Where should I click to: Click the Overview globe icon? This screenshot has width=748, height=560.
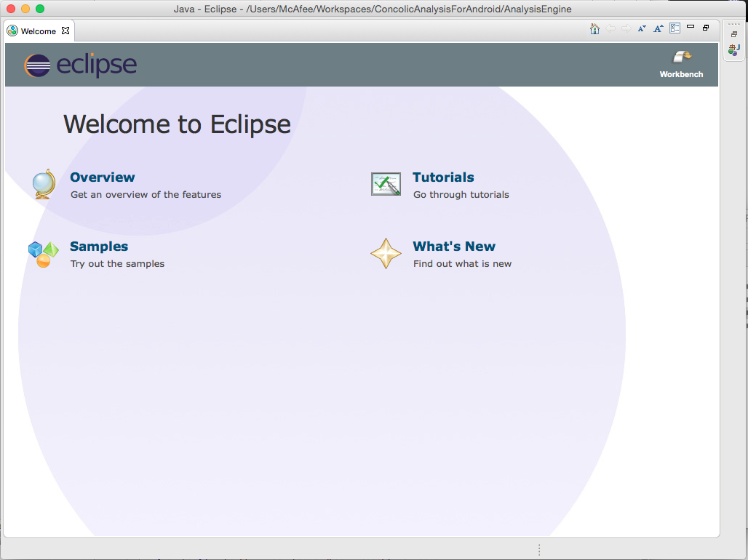(44, 184)
